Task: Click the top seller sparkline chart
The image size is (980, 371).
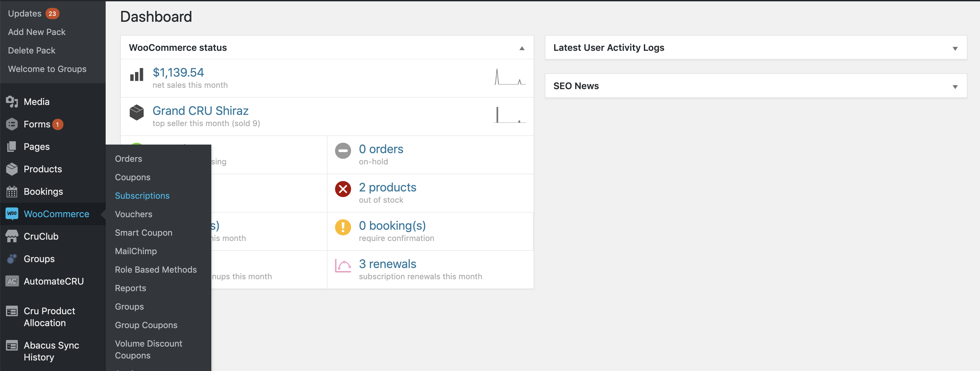Action: click(510, 115)
